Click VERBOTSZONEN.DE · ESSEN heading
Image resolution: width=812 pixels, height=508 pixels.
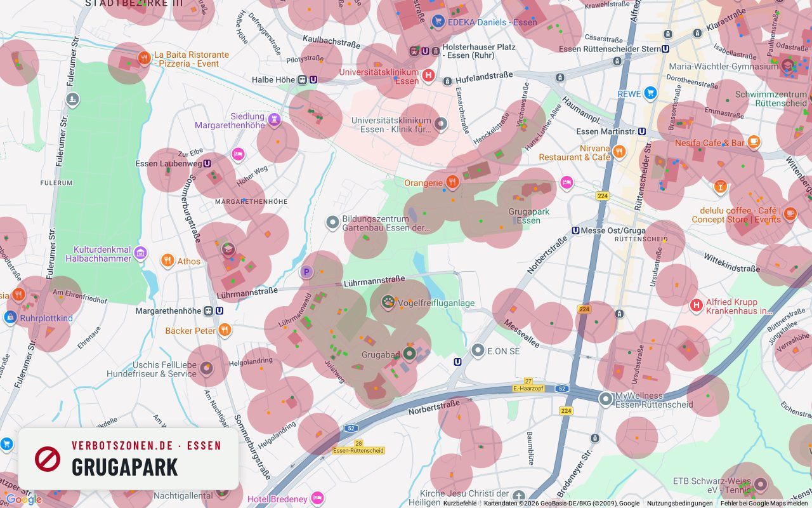pyautogui.click(x=147, y=446)
